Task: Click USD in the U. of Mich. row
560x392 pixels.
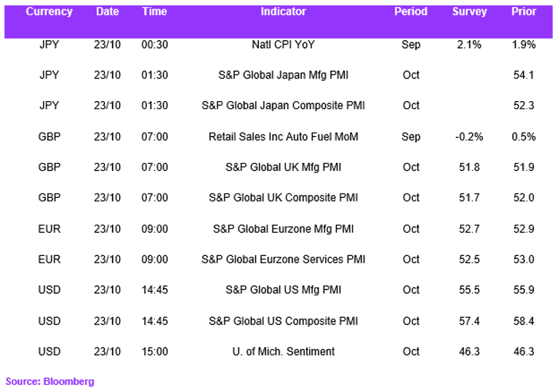Action: pos(49,352)
